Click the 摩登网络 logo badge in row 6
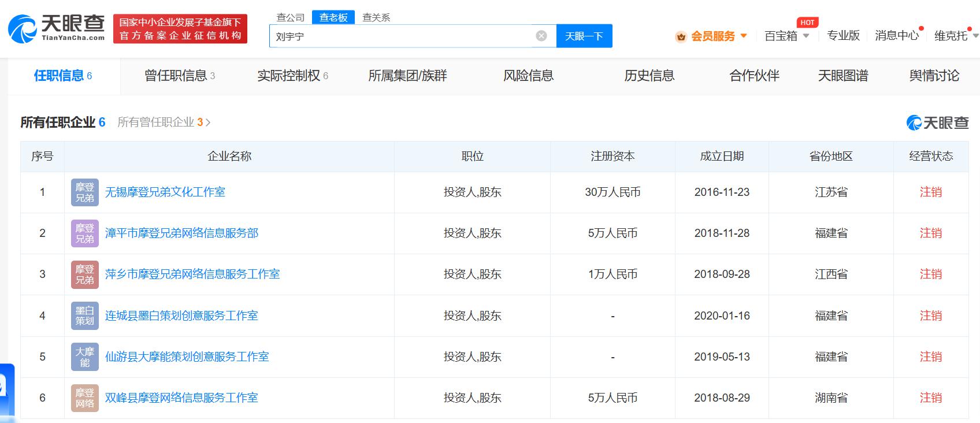980x423 pixels. tap(85, 398)
